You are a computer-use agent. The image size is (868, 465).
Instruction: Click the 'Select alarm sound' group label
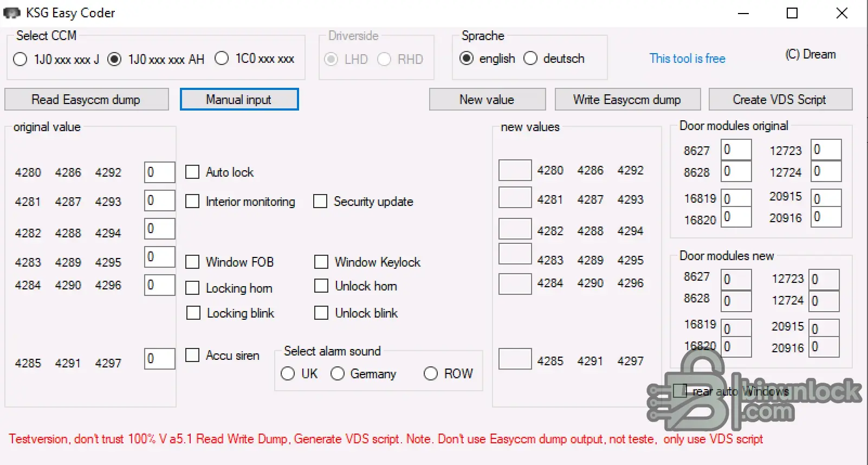[x=332, y=351]
